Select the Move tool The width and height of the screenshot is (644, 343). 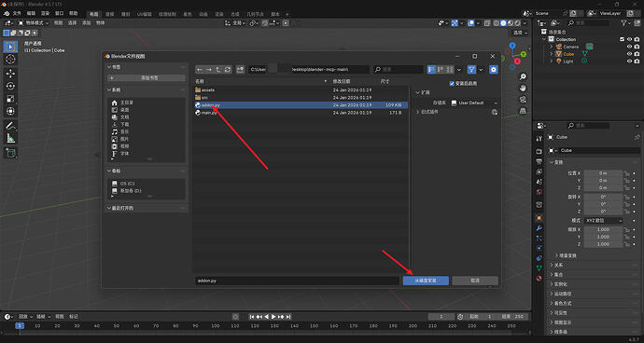10,73
